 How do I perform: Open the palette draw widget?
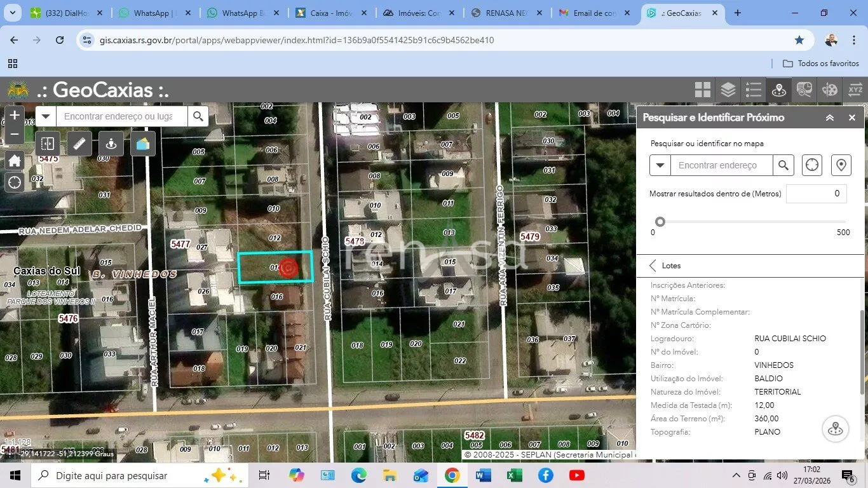[x=830, y=90]
